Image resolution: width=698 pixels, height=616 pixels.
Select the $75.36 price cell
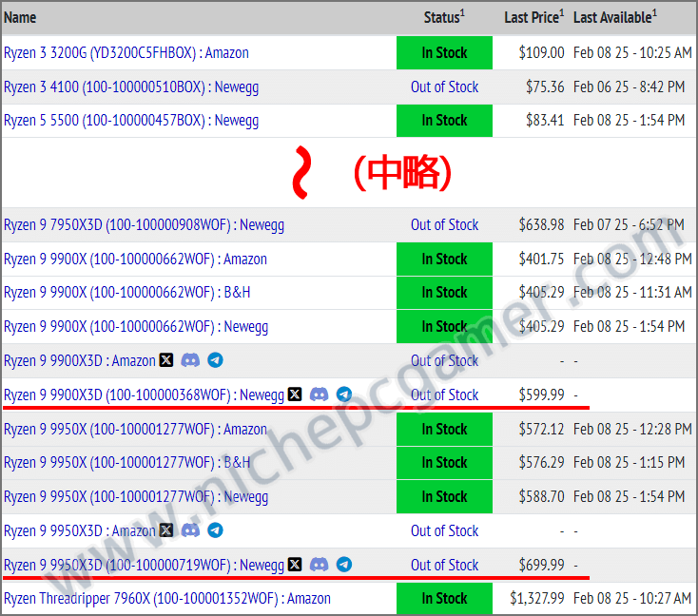click(545, 87)
